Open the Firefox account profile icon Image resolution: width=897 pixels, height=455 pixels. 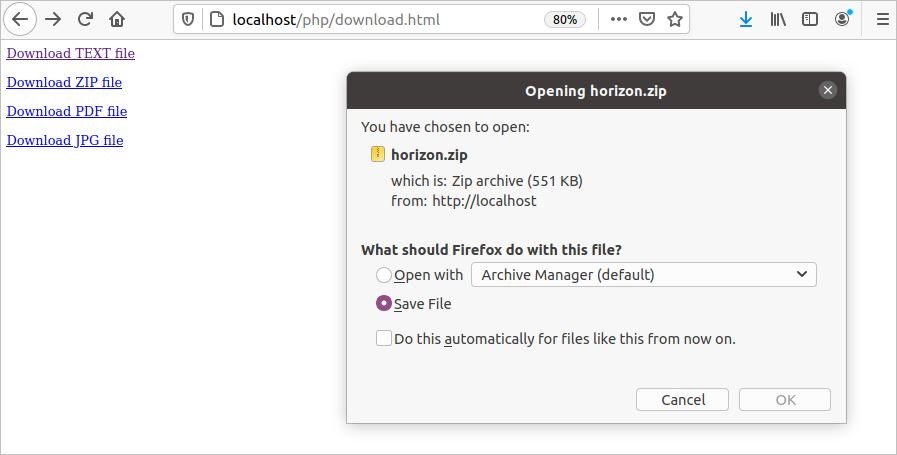[x=843, y=19]
